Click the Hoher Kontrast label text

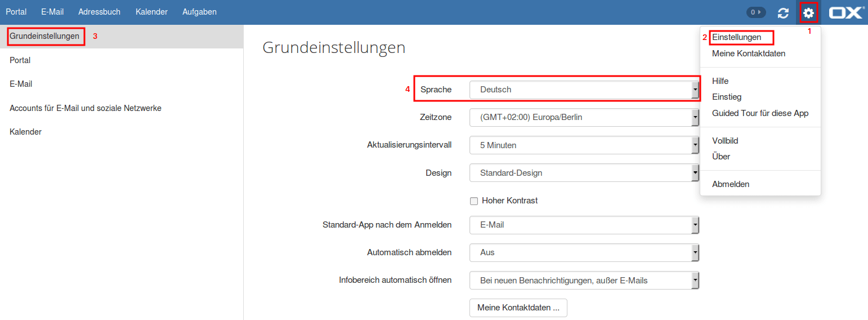[510, 201]
